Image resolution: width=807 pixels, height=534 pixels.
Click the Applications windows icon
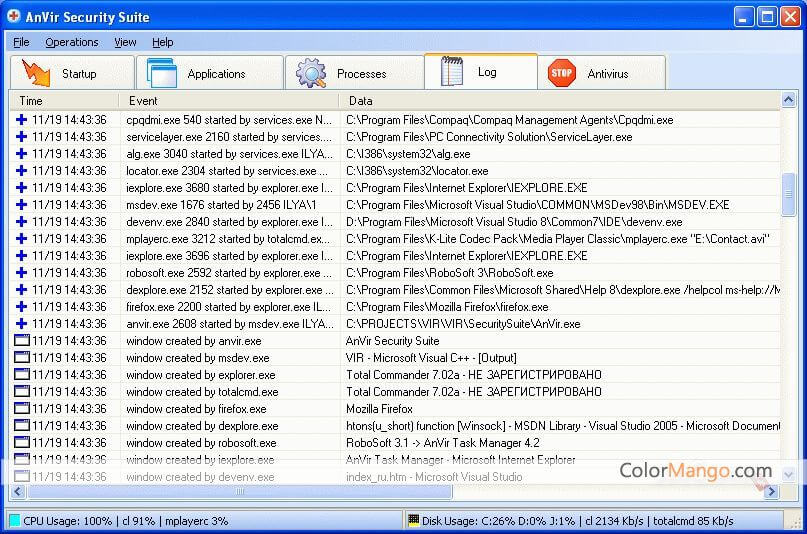(x=162, y=73)
